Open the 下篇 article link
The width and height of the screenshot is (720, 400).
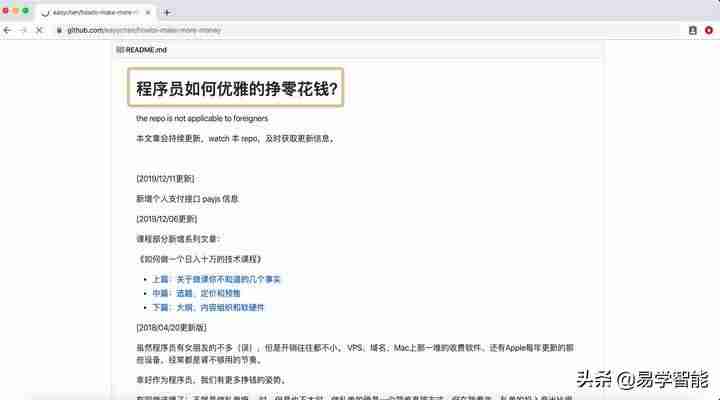[x=208, y=308]
